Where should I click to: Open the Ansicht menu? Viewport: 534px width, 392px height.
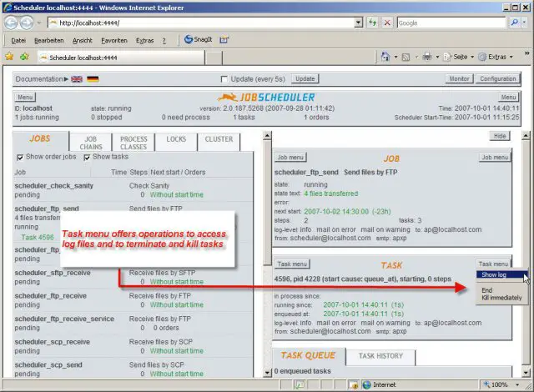pos(83,41)
